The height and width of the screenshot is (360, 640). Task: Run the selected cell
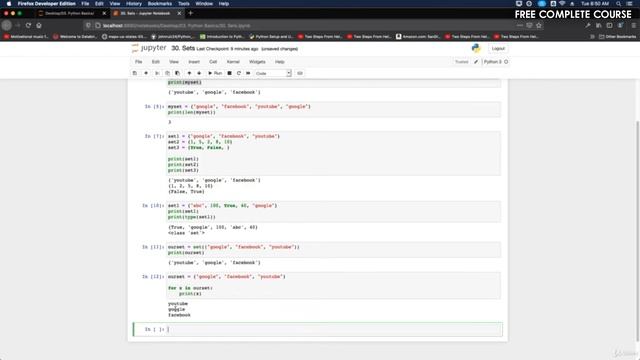(215, 73)
